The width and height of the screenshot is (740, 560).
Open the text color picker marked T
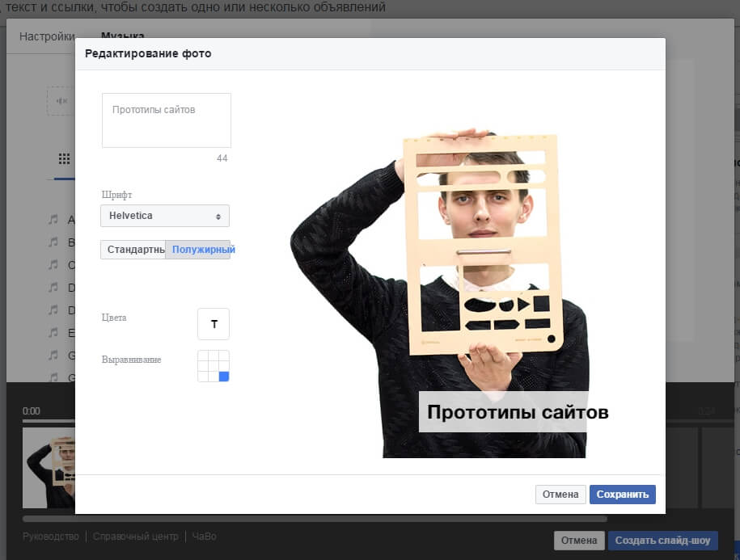pos(214,324)
